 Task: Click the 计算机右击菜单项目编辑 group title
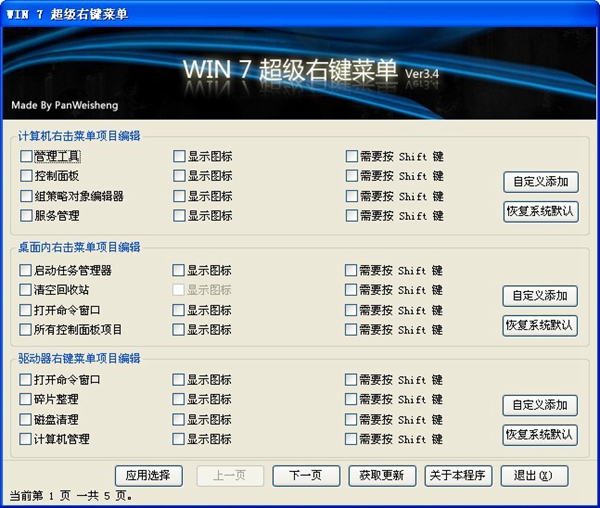click(79, 136)
